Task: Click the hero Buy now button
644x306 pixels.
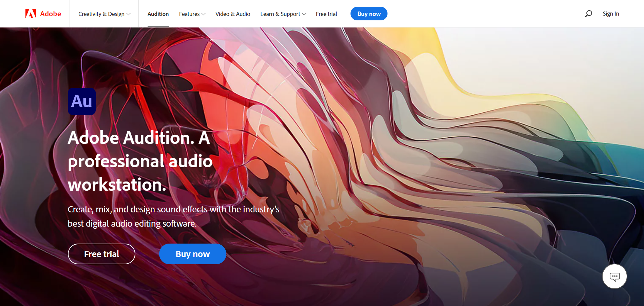Action: pyautogui.click(x=193, y=254)
